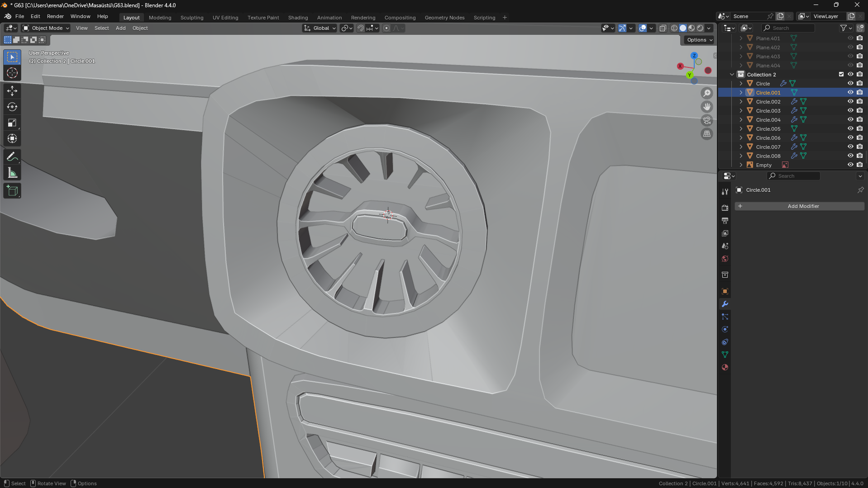Open the View Layer properties tab
Image resolution: width=868 pixels, height=488 pixels.
point(725,233)
